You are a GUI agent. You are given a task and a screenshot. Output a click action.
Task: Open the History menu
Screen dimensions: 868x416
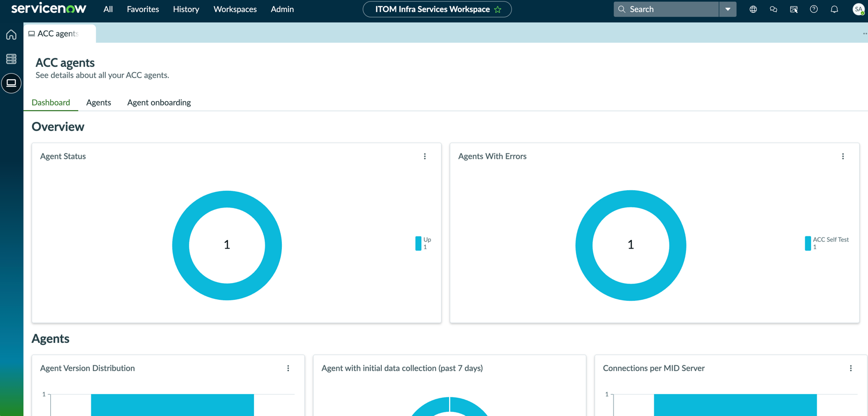(x=186, y=9)
